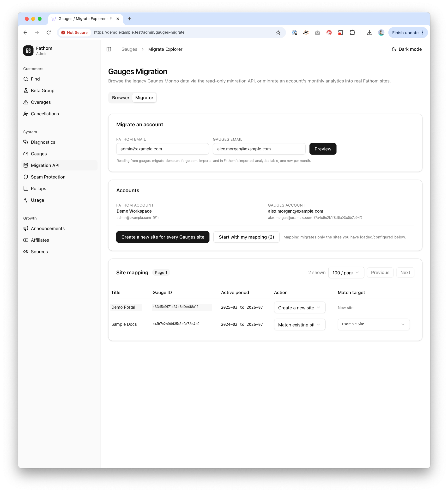The width and height of the screenshot is (448, 492).
Task: Toggle the sidebar panel icon
Action: pyautogui.click(x=109, y=49)
